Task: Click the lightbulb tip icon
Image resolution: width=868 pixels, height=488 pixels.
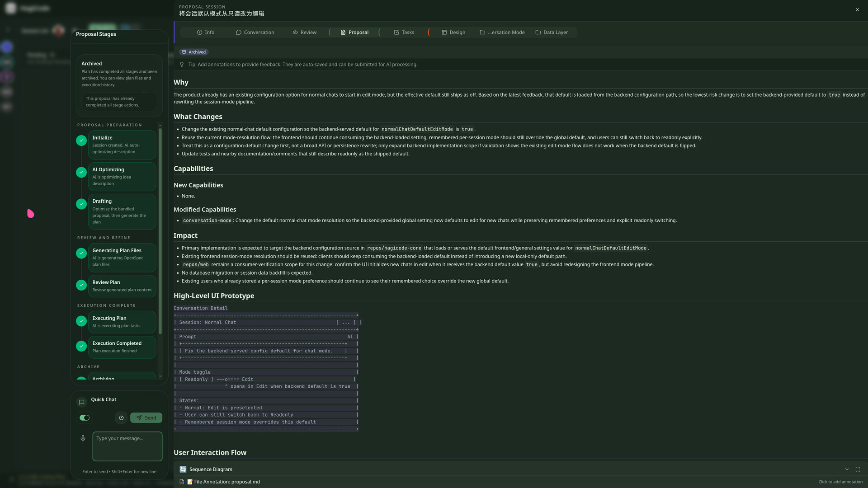Action: coord(182,65)
